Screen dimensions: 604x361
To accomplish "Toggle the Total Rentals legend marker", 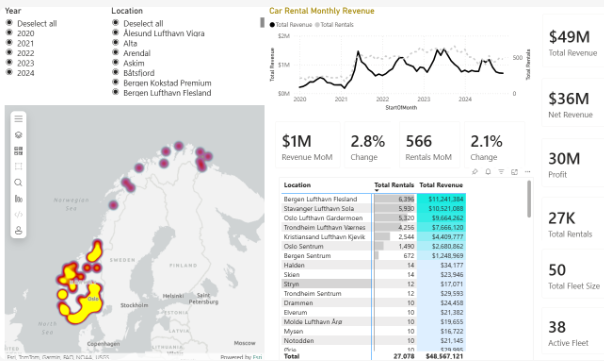I will click(x=317, y=25).
